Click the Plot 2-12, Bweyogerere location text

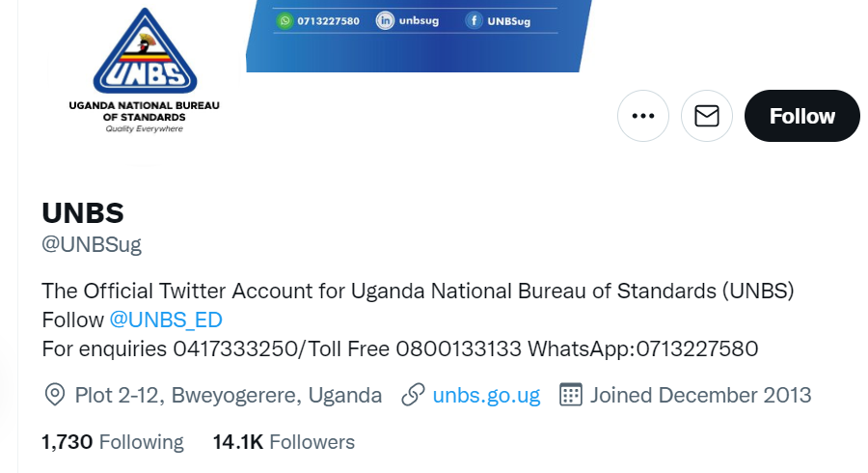tap(228, 395)
